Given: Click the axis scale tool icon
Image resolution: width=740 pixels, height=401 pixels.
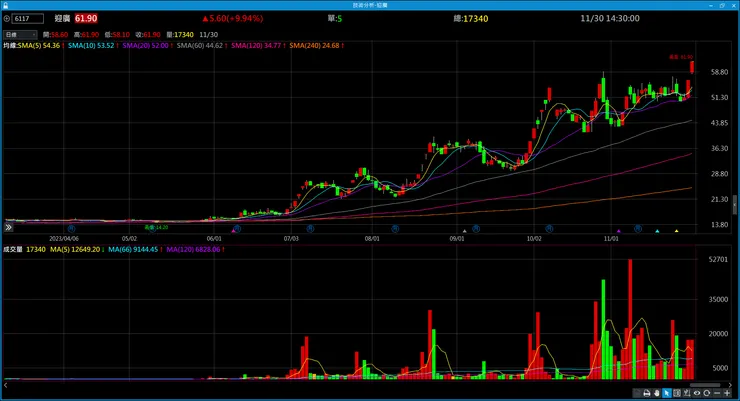Looking at the screenshot, I should click(x=687, y=393).
